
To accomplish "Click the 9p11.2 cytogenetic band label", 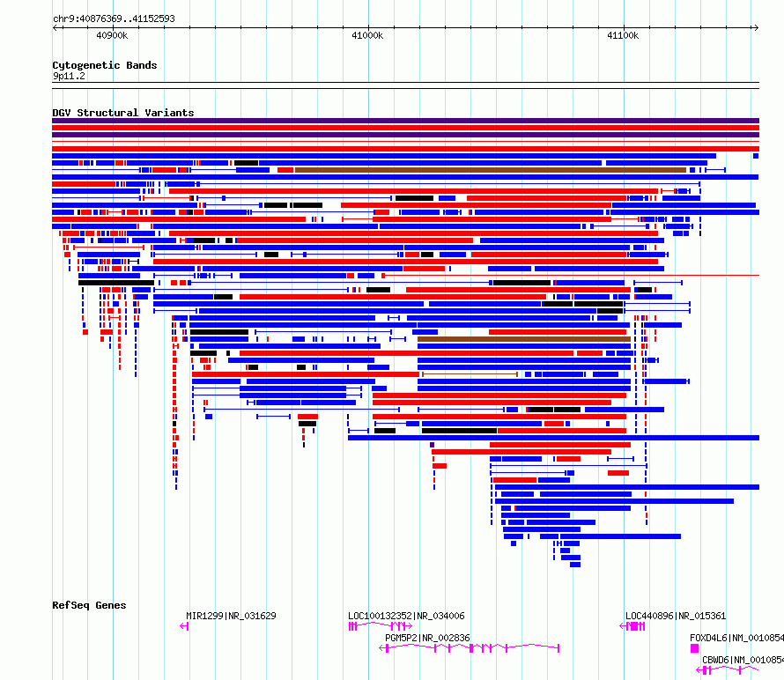I will tap(69, 76).
